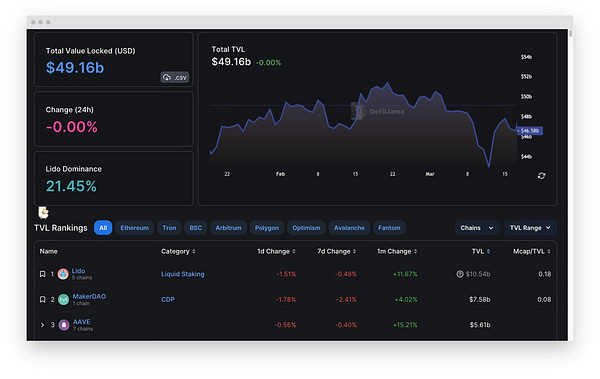Click the $46.58b price marker on chart

tap(530, 131)
